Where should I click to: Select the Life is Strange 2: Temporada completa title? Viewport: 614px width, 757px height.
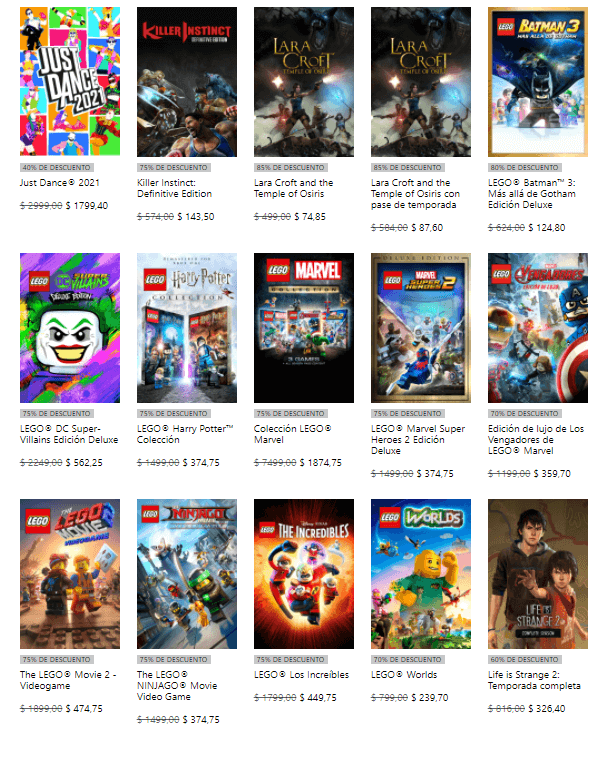(x=534, y=680)
